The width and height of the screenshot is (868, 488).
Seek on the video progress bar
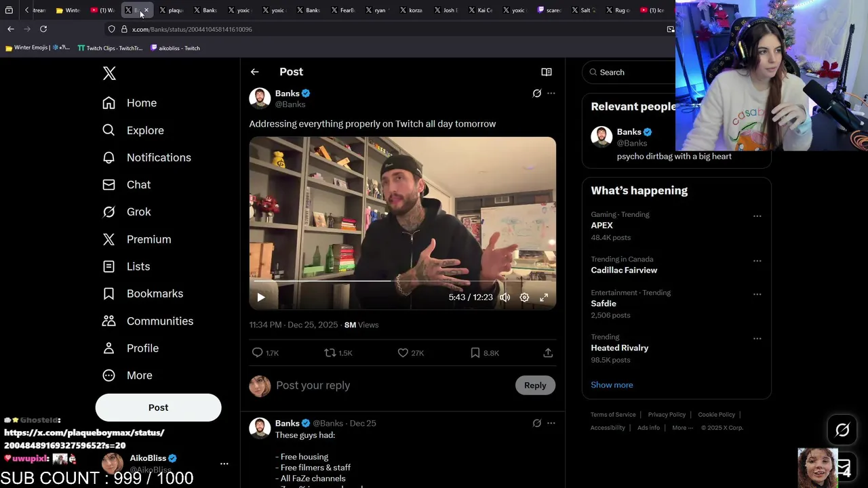tap(402, 281)
